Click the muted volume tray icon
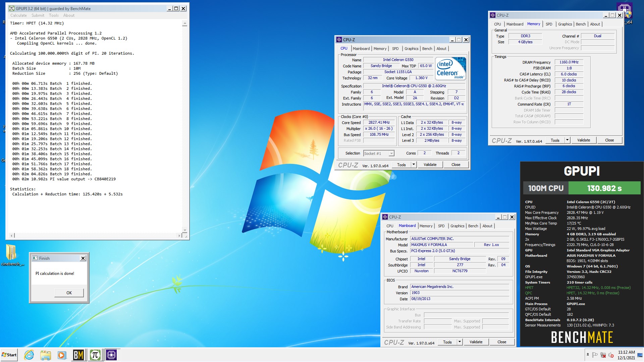 (611, 355)
